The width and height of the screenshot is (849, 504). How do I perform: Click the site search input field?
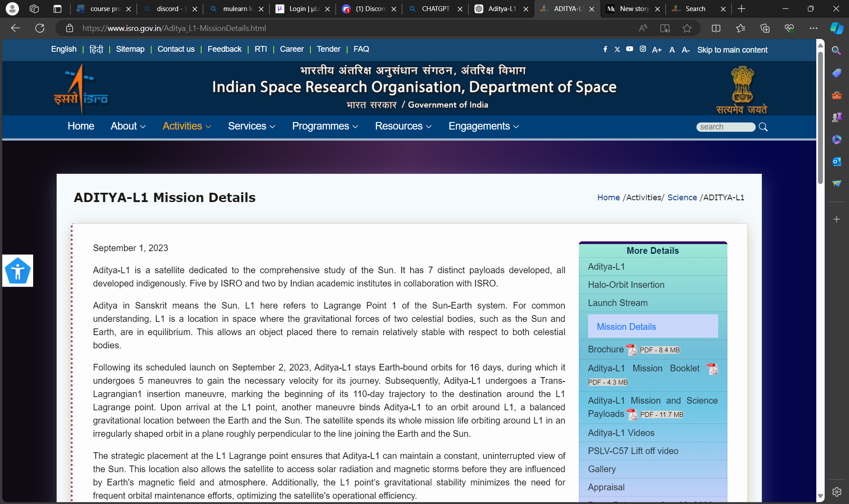726,127
